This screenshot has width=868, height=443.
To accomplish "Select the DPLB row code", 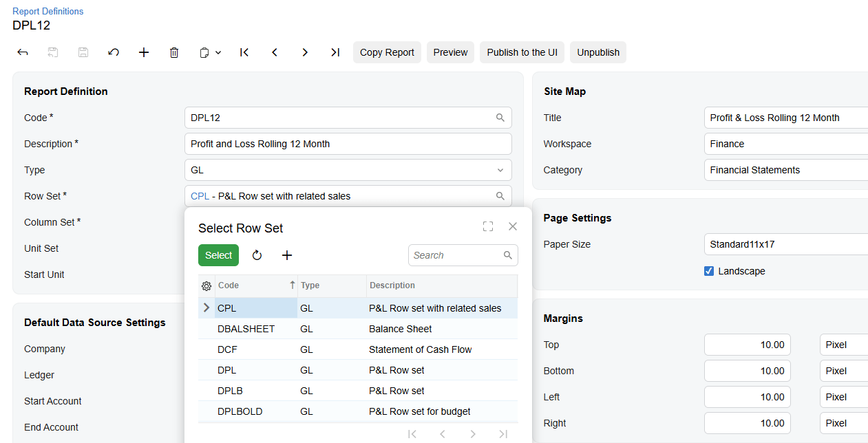I will tap(256, 391).
